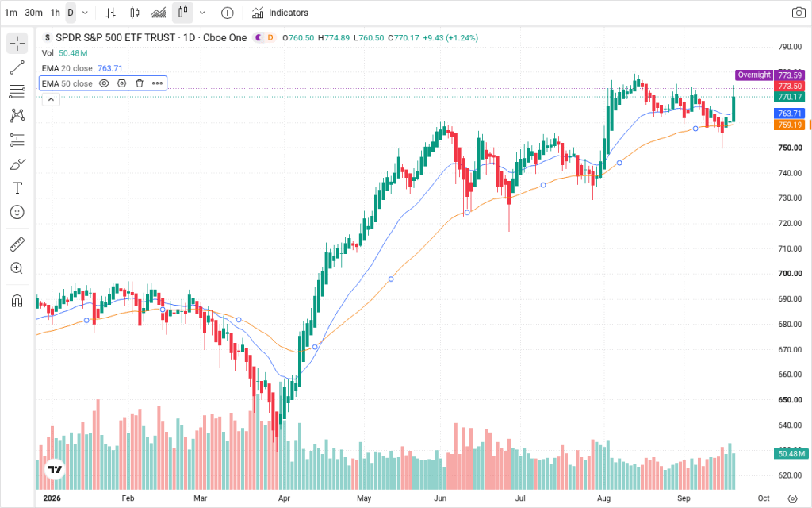Open the timeframe interval dropdown

pyautogui.click(x=85, y=13)
